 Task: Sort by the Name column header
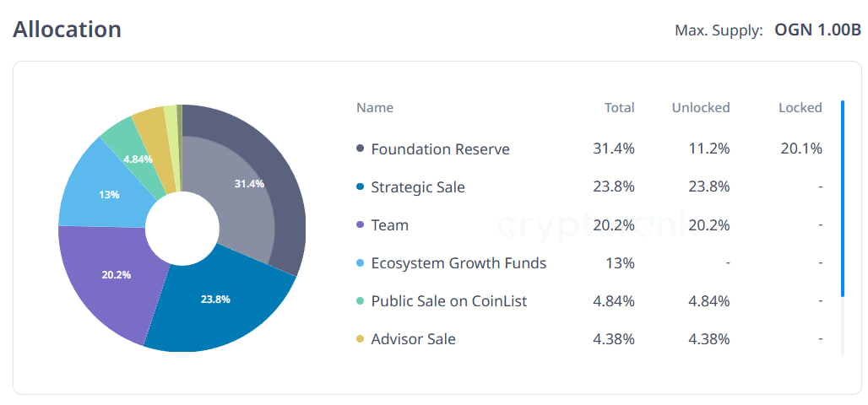tap(375, 108)
